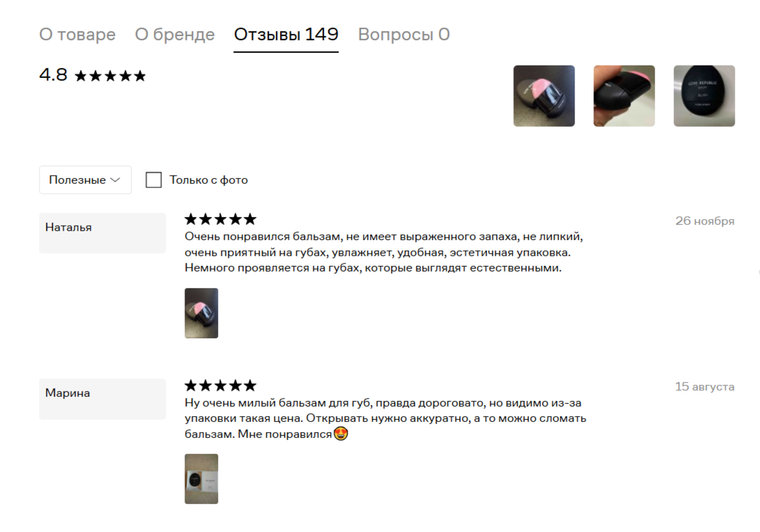760x532 pixels.
Task: Open second gallery photo of hand-held balm
Action: tap(623, 96)
